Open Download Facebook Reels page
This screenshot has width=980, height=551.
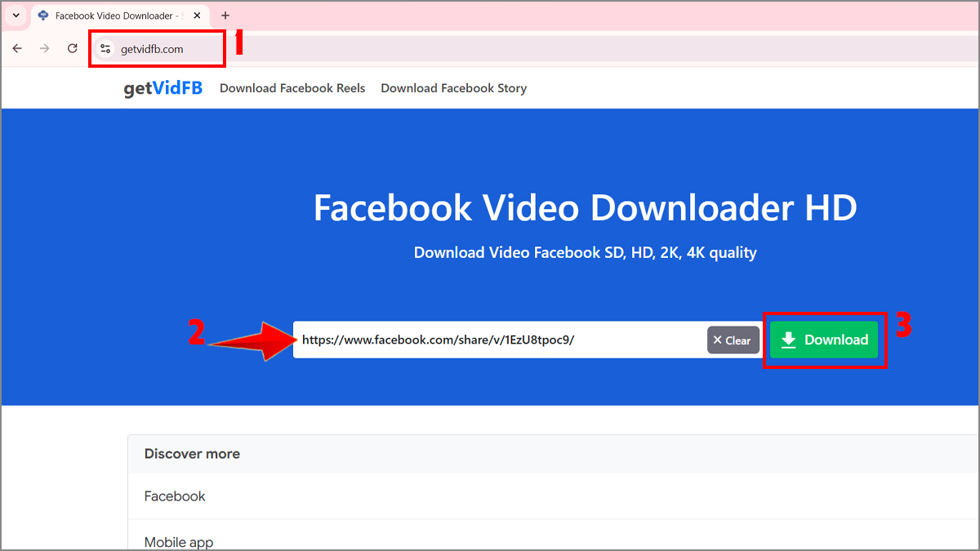pos(292,88)
